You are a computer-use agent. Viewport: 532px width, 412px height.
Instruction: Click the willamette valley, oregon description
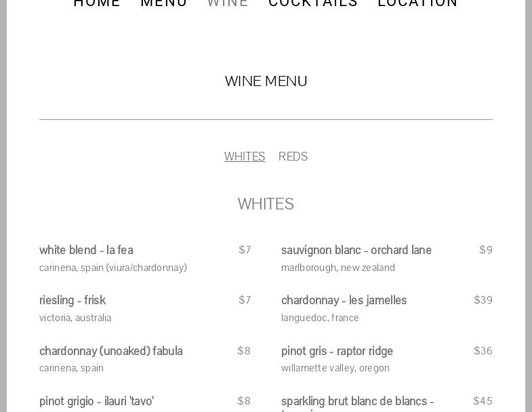tap(335, 368)
